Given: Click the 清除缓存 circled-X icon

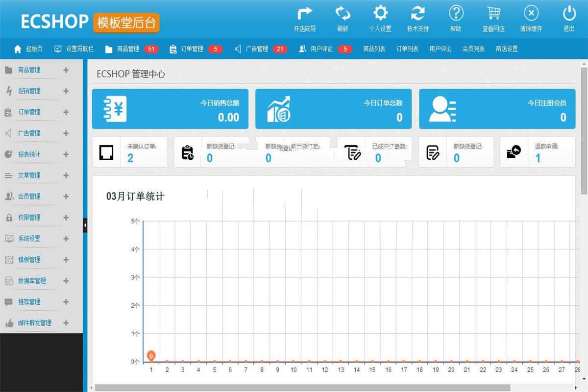Looking at the screenshot, I should pyautogui.click(x=531, y=13).
